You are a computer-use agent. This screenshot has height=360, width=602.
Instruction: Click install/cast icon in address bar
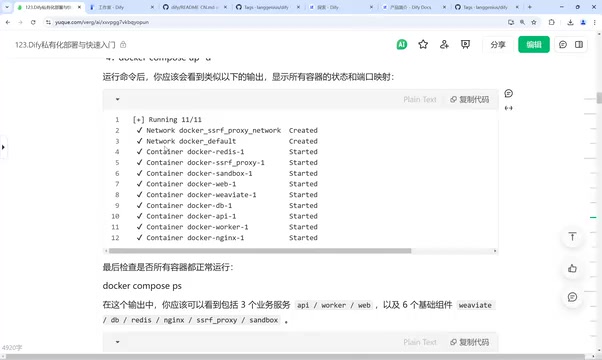click(511, 22)
